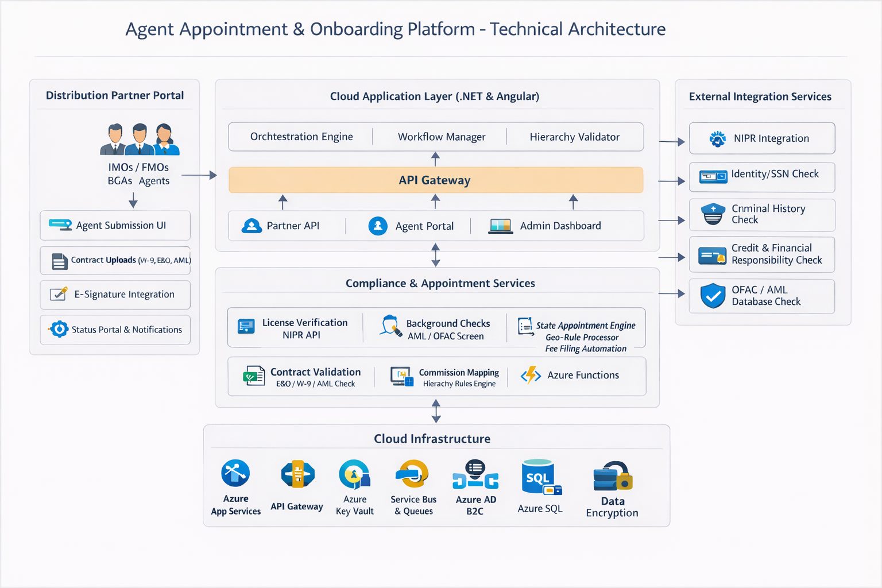The height and width of the screenshot is (588, 882).
Task: Click the orange API Gateway bar
Action: click(435, 180)
